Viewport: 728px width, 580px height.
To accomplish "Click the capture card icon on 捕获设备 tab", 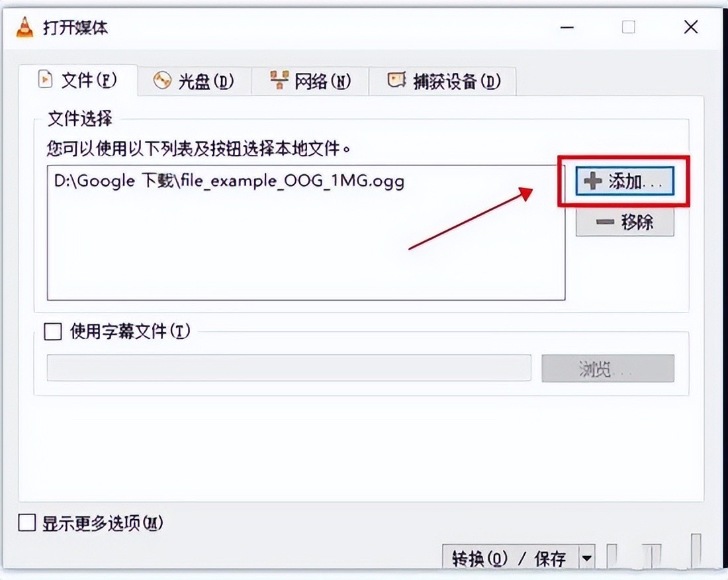I will [396, 80].
